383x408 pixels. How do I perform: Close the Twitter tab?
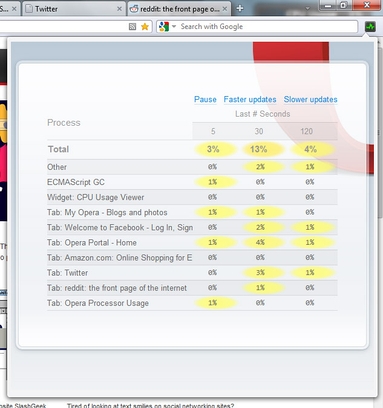click(119, 9)
